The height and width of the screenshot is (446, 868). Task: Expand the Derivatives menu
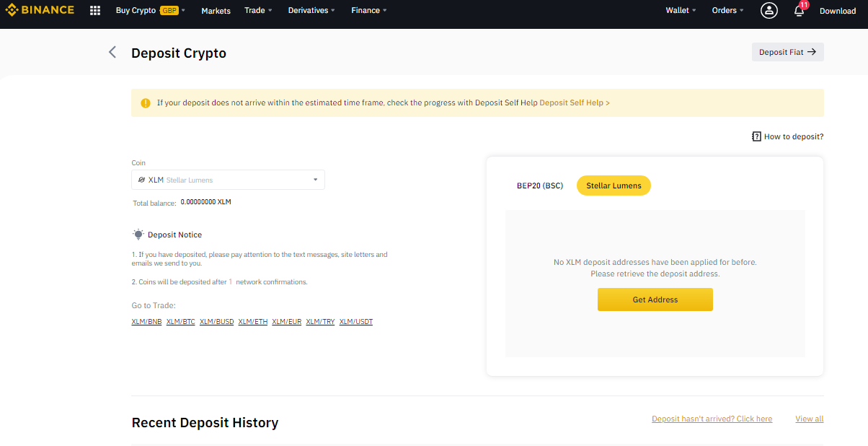click(x=311, y=11)
